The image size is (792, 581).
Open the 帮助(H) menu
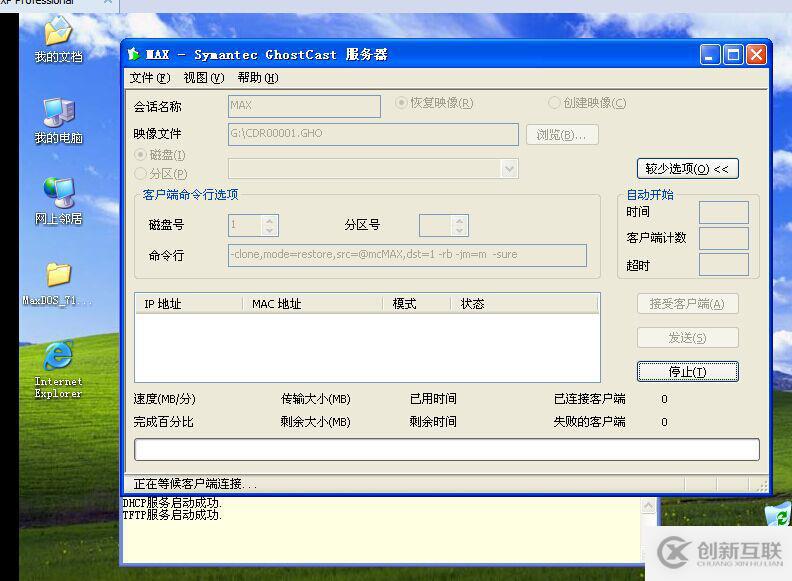258,78
